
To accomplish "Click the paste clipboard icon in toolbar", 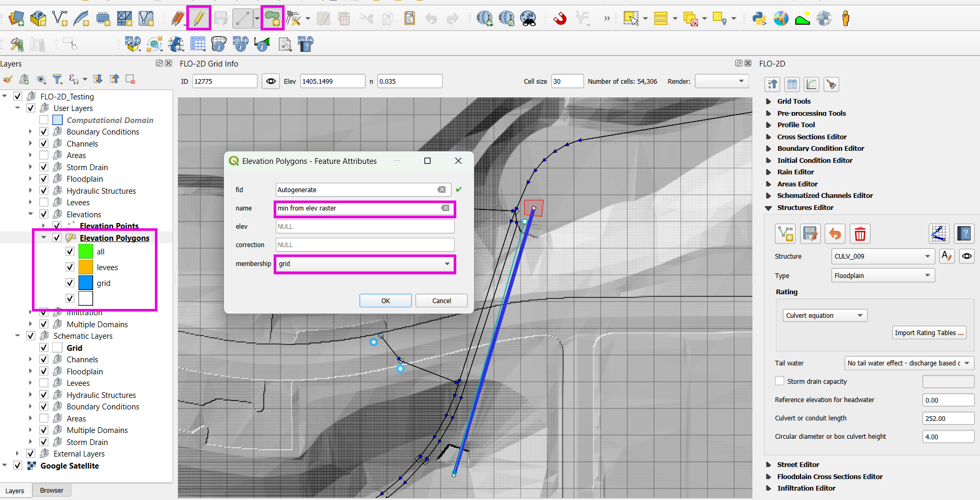I will click(410, 19).
